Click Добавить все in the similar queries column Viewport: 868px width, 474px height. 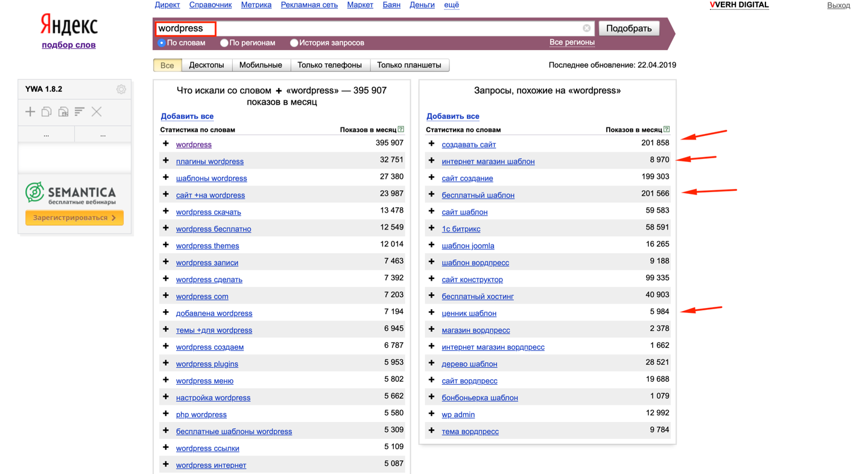[x=452, y=116]
